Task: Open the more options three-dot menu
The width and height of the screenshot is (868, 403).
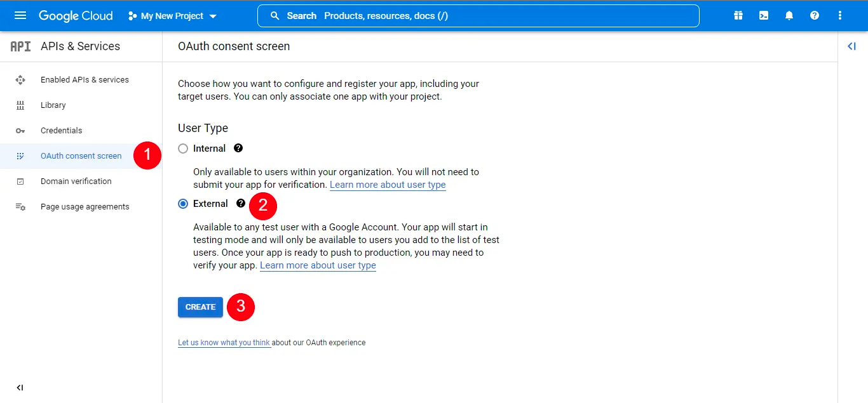Action: (x=839, y=15)
